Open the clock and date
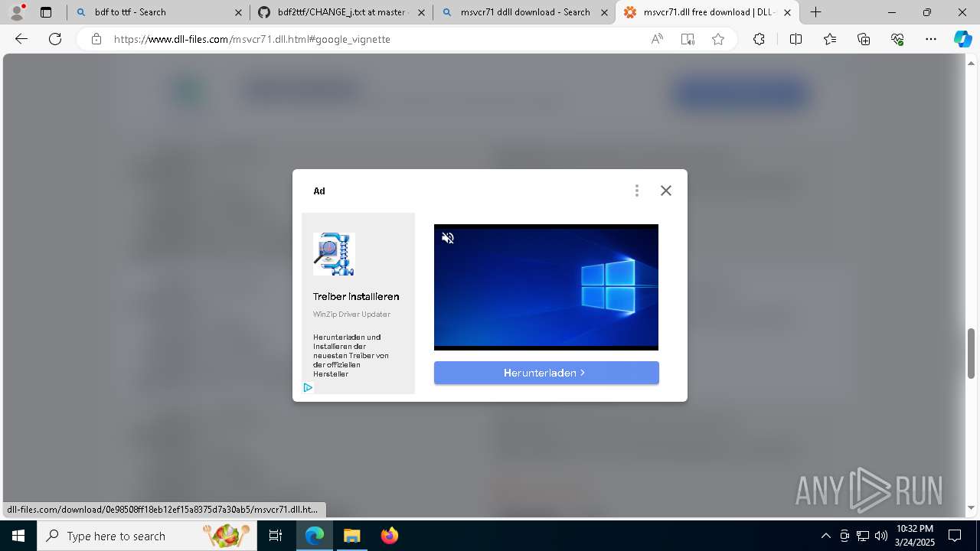This screenshot has width=980, height=551. click(915, 536)
